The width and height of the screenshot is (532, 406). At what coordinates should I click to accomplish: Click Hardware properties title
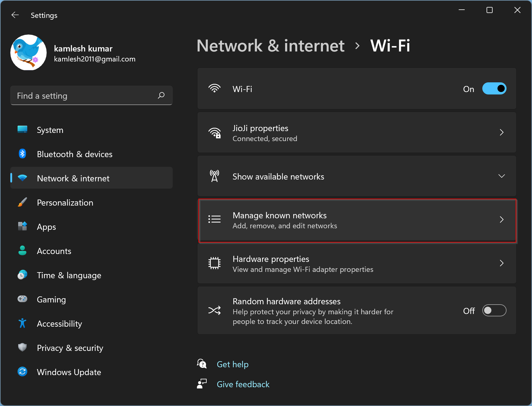pyautogui.click(x=271, y=259)
